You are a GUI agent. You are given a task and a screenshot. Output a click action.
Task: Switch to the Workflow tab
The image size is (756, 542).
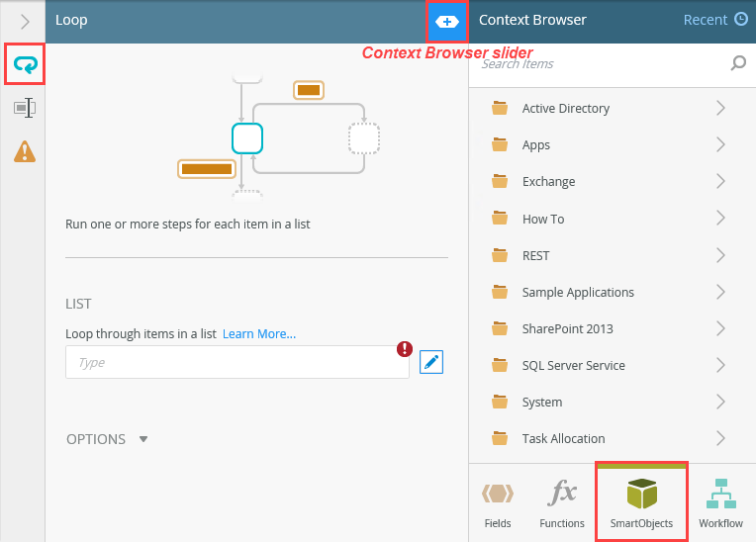(720, 503)
